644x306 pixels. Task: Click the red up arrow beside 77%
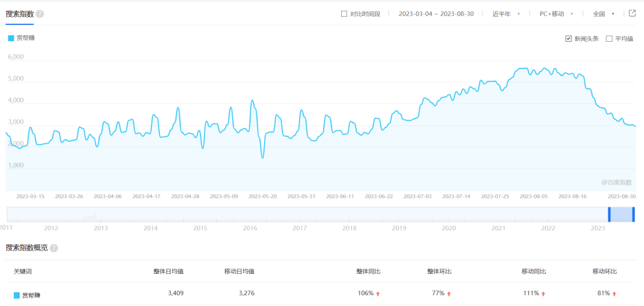click(449, 293)
